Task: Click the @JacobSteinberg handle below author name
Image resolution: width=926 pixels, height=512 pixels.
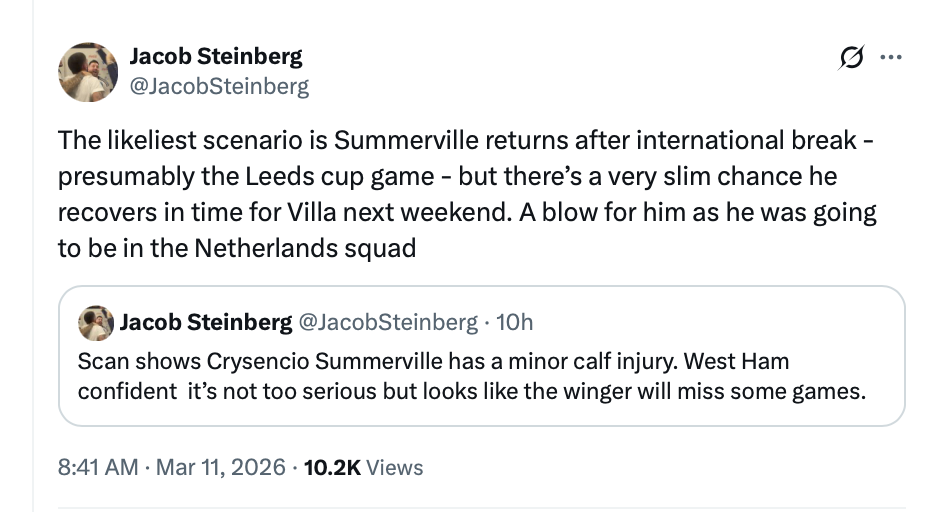Action: click(x=219, y=86)
